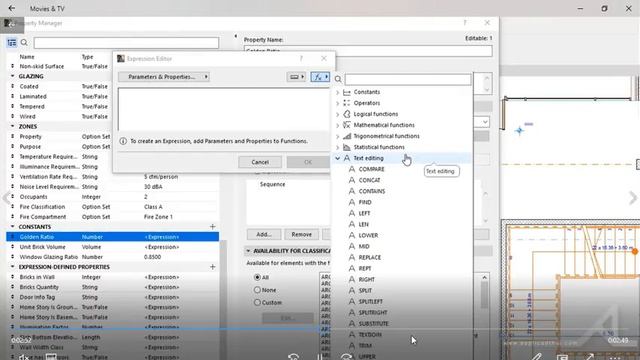Expand the Mathematical functions category
Screen dimensions: 640x360
coord(338,125)
